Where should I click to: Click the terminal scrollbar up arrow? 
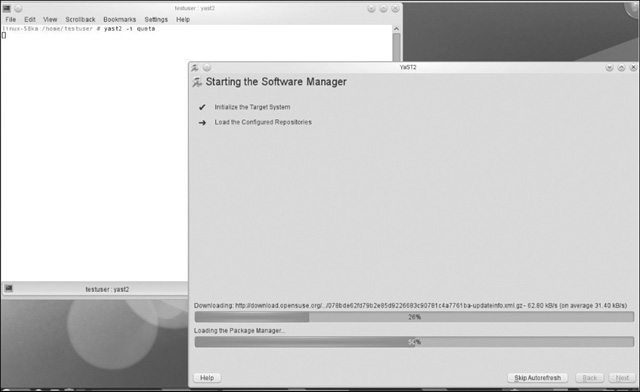coord(396,29)
